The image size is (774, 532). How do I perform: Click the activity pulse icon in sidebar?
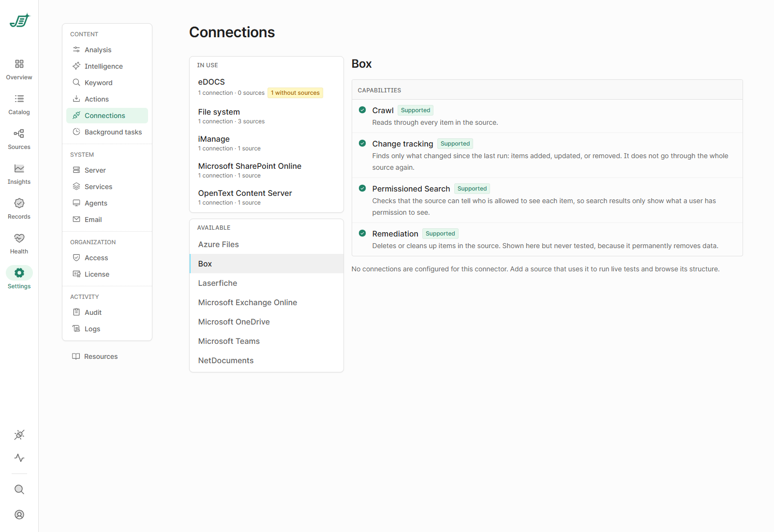(x=19, y=458)
